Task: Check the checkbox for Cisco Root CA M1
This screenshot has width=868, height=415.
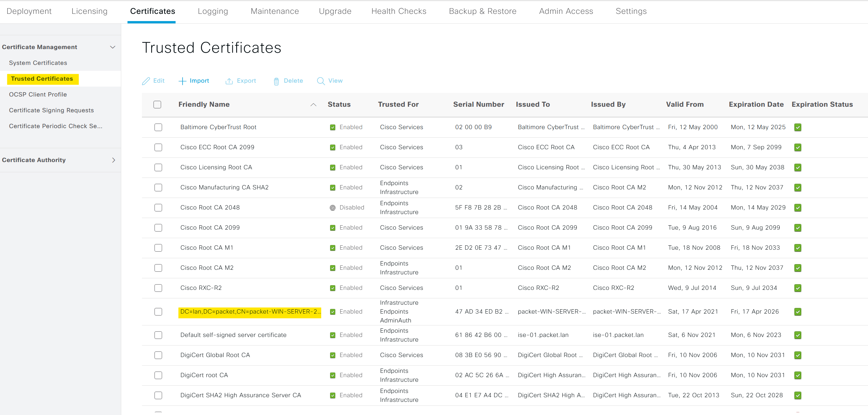Action: click(x=158, y=248)
